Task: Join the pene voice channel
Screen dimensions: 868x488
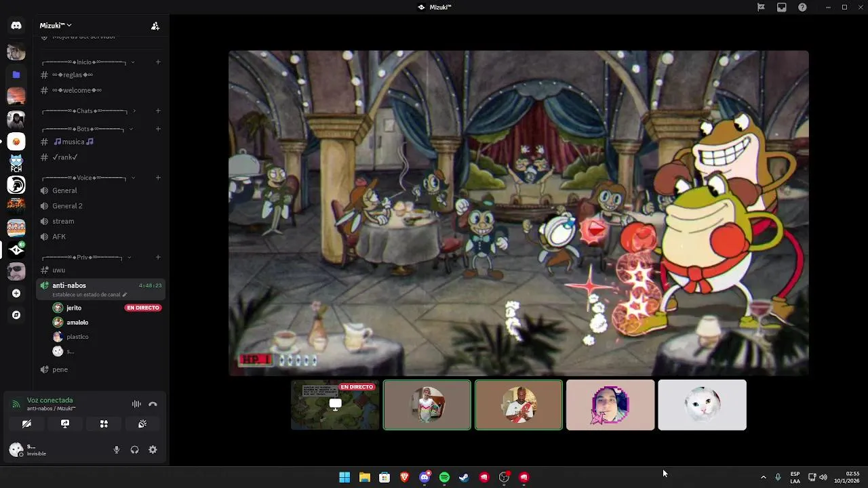Action: 101,369
